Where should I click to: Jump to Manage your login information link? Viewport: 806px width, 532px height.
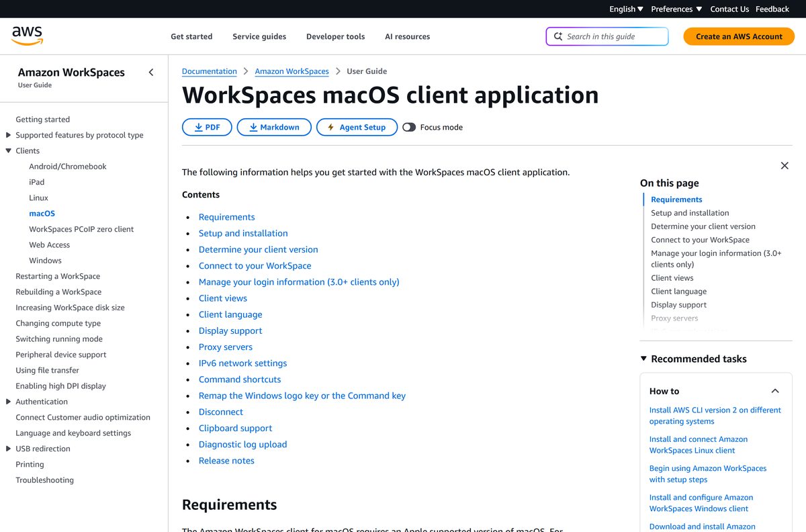pyautogui.click(x=299, y=282)
